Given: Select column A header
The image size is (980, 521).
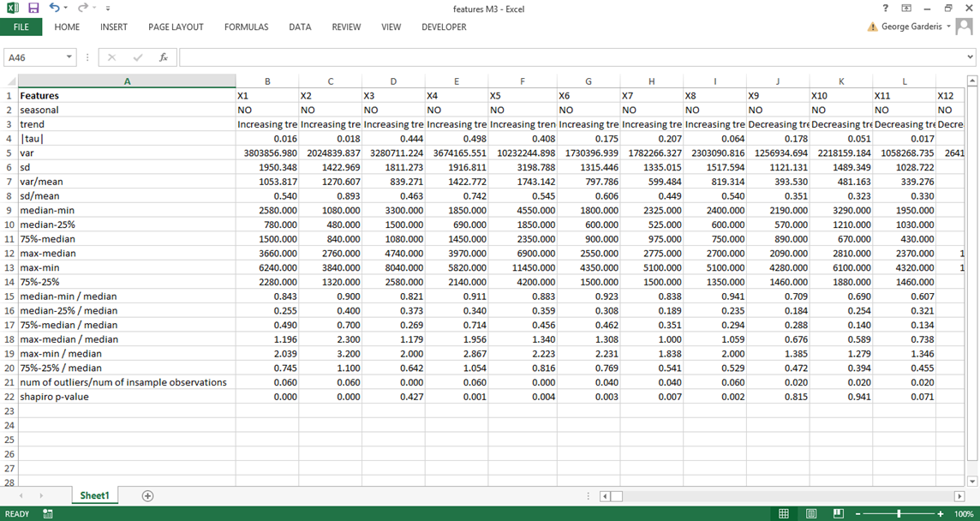Looking at the screenshot, I should click(127, 81).
